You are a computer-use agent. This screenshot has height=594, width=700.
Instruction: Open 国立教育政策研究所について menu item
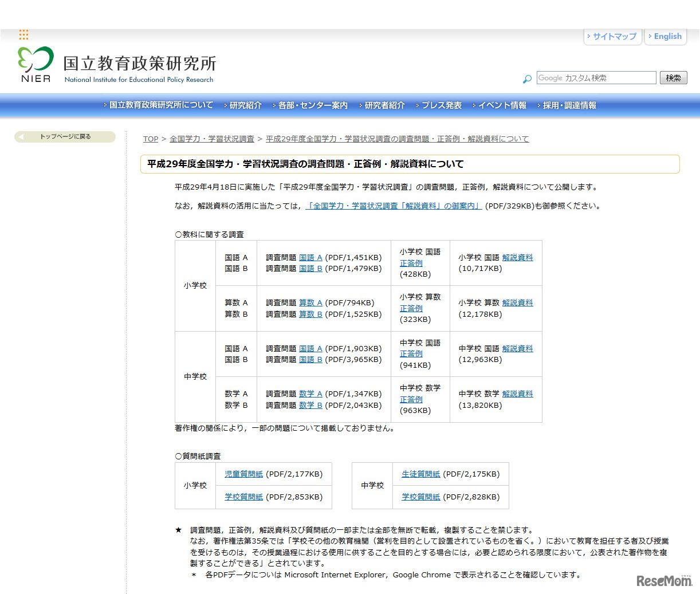[x=162, y=105]
